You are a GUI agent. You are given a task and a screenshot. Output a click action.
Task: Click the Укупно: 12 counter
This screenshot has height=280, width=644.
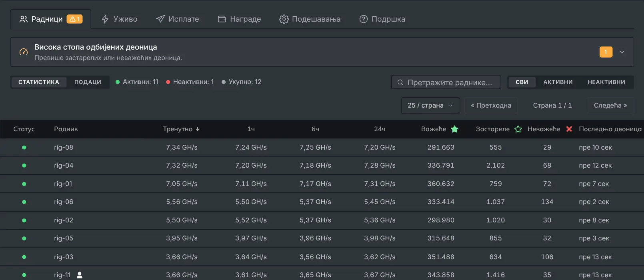242,82
